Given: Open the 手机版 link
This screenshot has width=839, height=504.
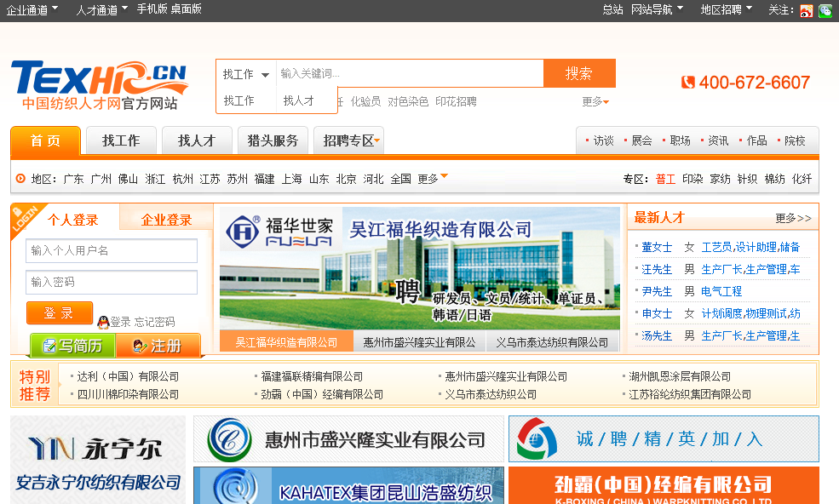Looking at the screenshot, I should tap(152, 9).
